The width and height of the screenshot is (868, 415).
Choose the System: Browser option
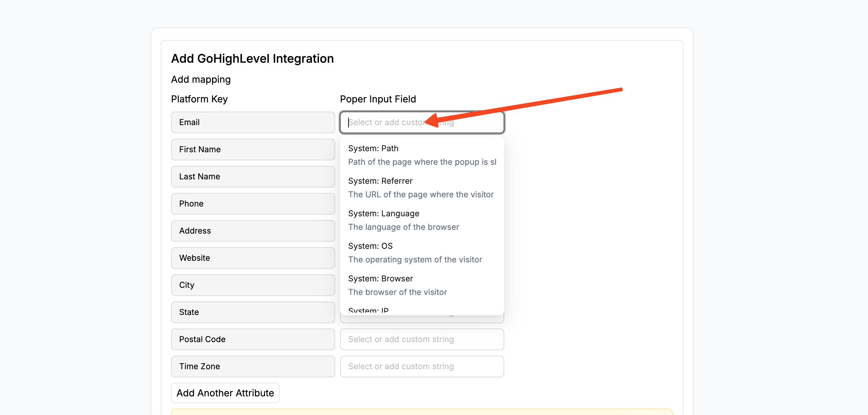coord(422,285)
